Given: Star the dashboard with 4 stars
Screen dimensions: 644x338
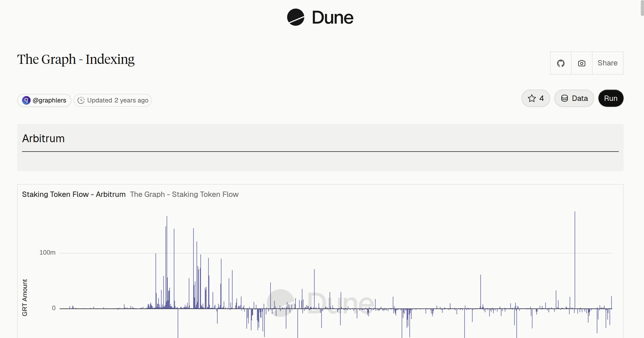Looking at the screenshot, I should (536, 98).
